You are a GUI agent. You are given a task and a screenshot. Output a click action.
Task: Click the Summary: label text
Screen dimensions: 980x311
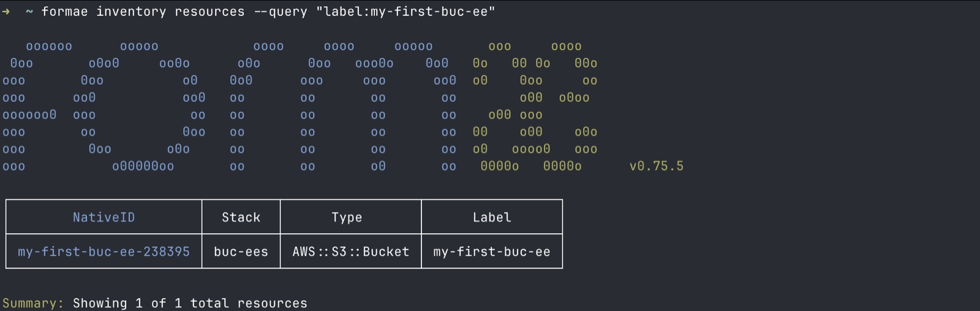[33, 303]
